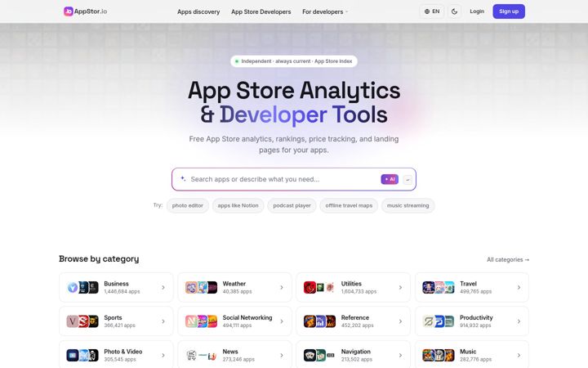
Task: Click the N Social Networking app icon
Action: 191,321
